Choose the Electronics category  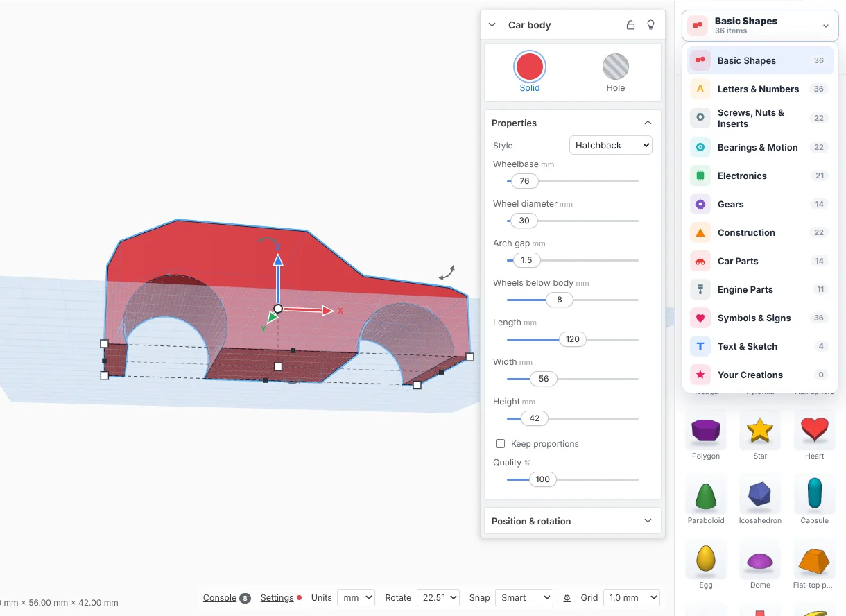pos(760,176)
